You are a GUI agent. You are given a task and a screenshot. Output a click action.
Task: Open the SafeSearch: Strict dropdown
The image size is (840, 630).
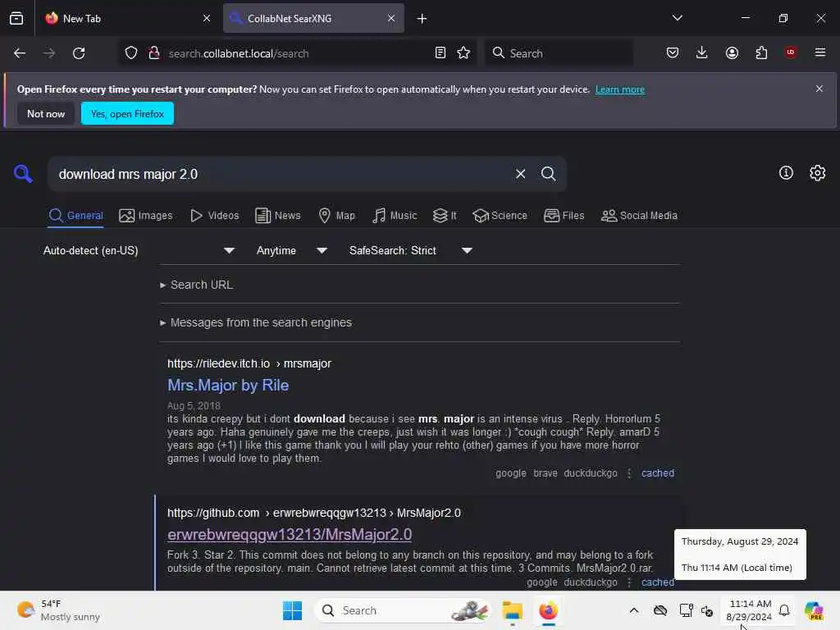pyautogui.click(x=410, y=251)
